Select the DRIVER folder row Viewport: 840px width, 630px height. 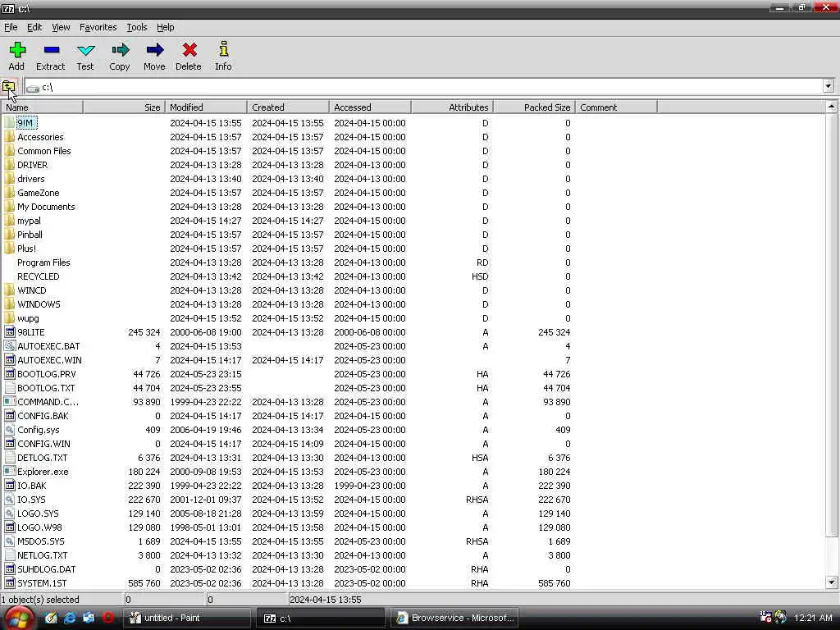[286, 164]
